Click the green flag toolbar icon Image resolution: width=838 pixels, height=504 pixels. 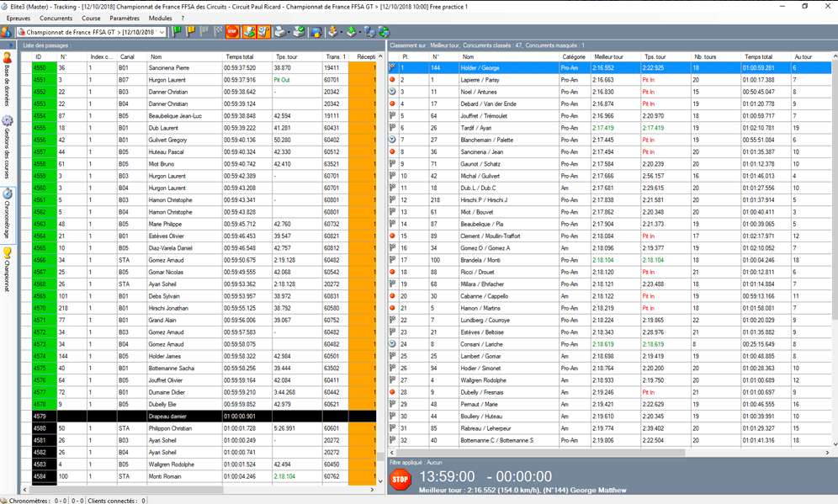click(177, 32)
